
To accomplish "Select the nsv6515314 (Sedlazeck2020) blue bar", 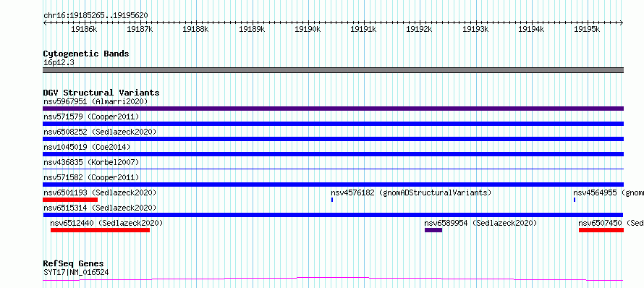I will 333,215.
